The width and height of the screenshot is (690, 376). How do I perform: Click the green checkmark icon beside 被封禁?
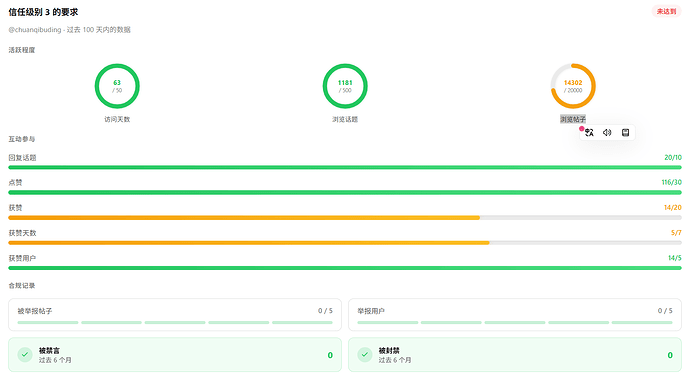pyautogui.click(x=365, y=354)
